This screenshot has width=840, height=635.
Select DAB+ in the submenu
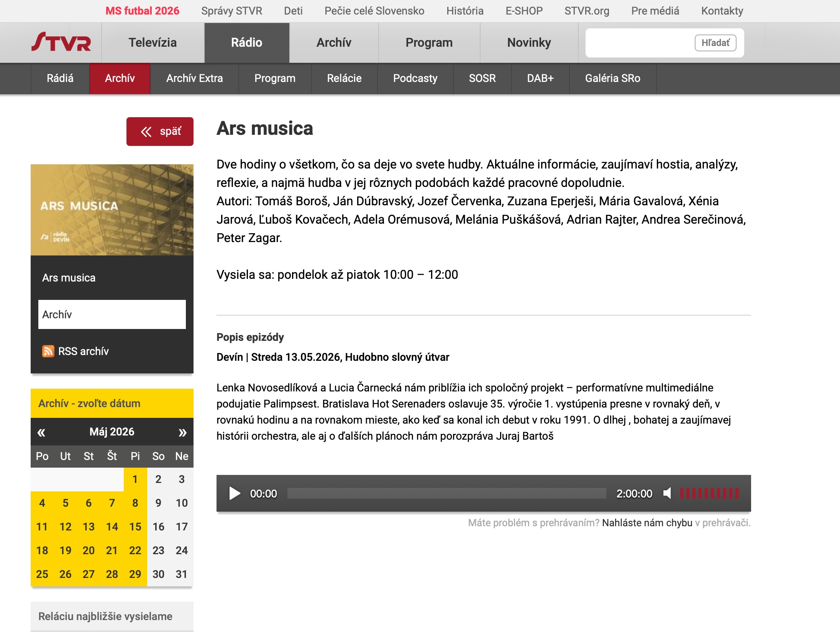click(x=540, y=79)
